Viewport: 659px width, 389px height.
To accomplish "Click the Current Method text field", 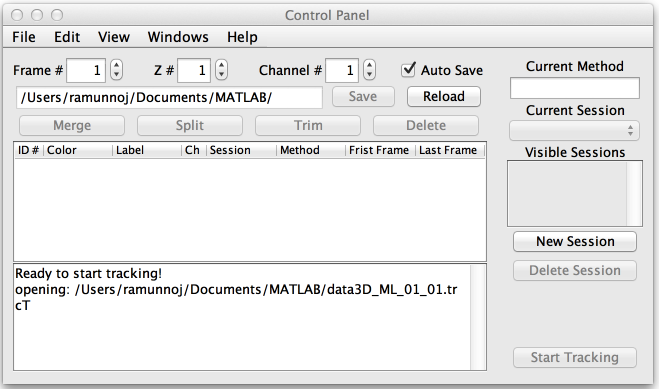I will 575,88.
